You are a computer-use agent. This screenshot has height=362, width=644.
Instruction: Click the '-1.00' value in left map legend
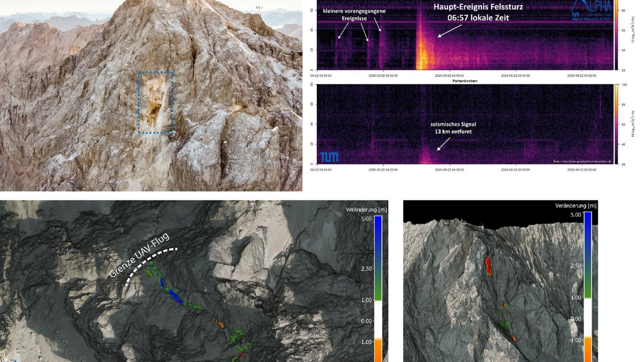click(366, 342)
